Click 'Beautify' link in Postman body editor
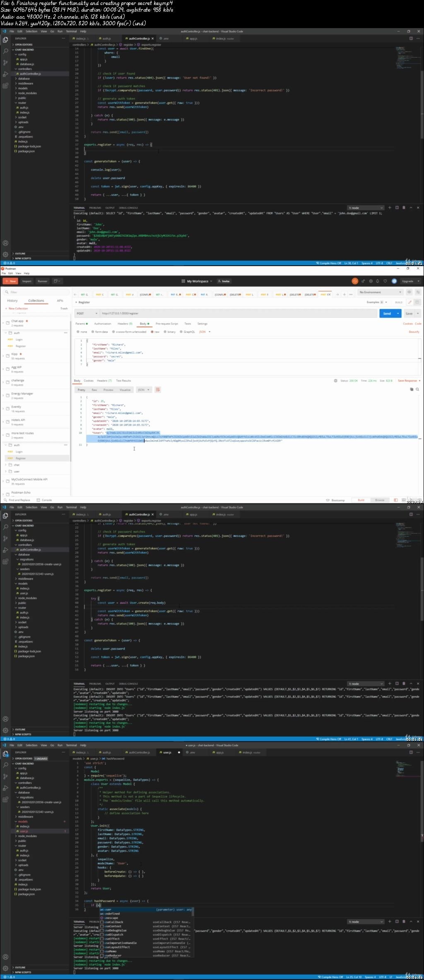Viewport: 424px width, 980px height. 414,332
